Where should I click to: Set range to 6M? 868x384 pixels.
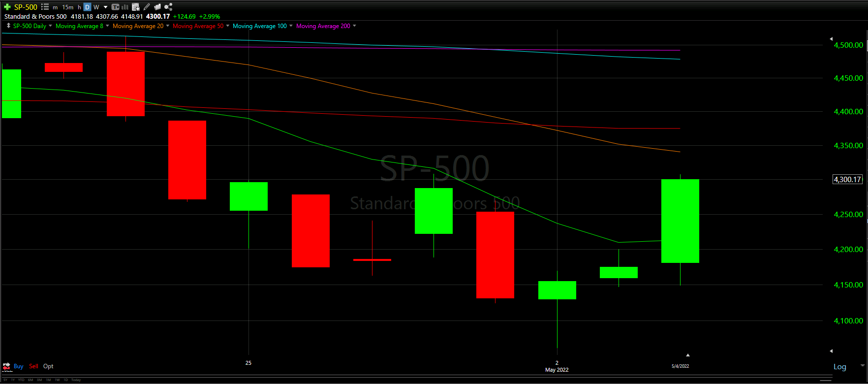click(31, 380)
